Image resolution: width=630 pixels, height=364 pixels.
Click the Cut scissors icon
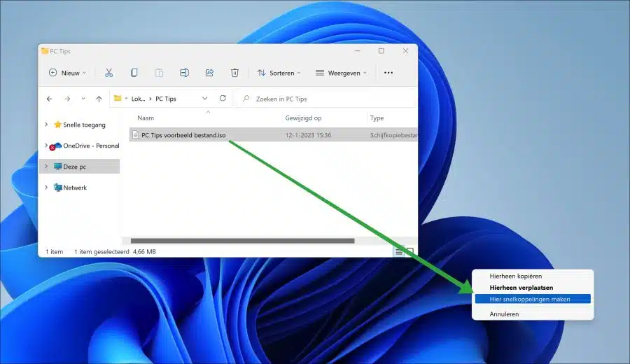(x=109, y=73)
